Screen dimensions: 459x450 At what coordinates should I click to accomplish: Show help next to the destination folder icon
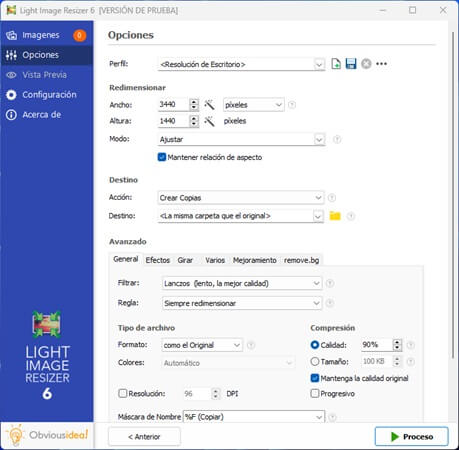click(351, 216)
